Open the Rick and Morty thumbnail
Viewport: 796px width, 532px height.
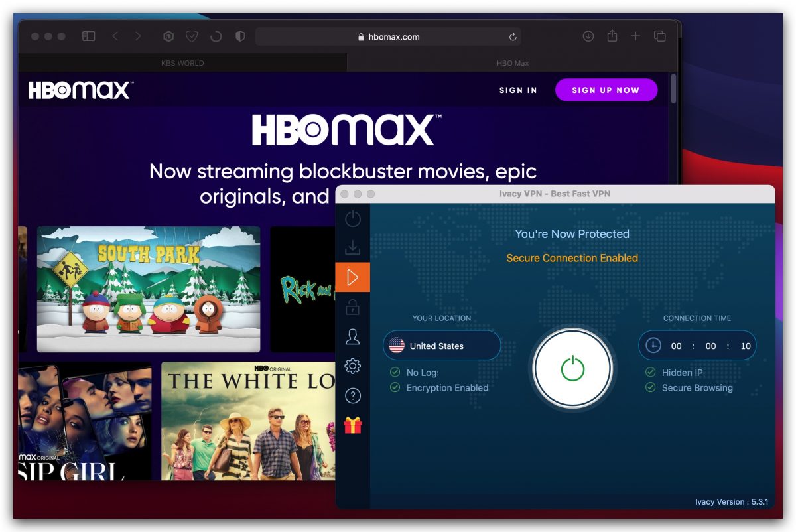point(303,289)
